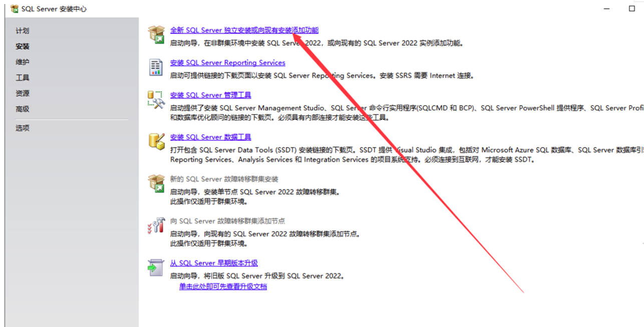Click description 启动向导，安装单节点 SQL Server 2022 故障转移群集
Screen dimensions: 644x327
pyautogui.click(x=255, y=192)
